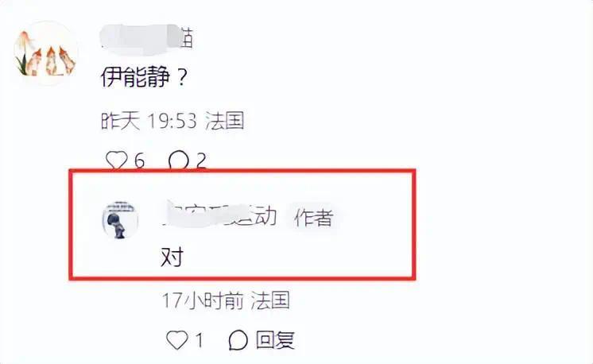Viewport: 593px width, 364px height.
Task: Tap the like count 1 under the reply
Action: pyautogui.click(x=200, y=340)
